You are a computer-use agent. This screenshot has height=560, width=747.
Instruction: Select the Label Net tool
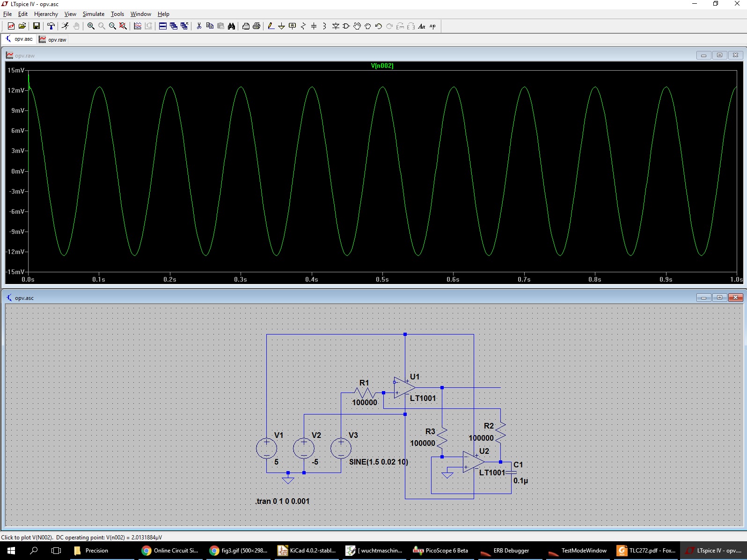(293, 26)
